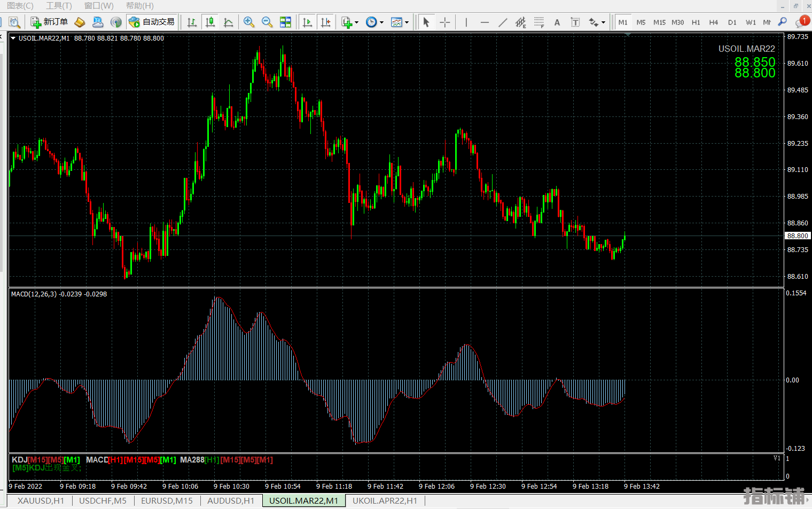Tile chart windows with the grid icon
This screenshot has height=509, width=812.
(285, 22)
